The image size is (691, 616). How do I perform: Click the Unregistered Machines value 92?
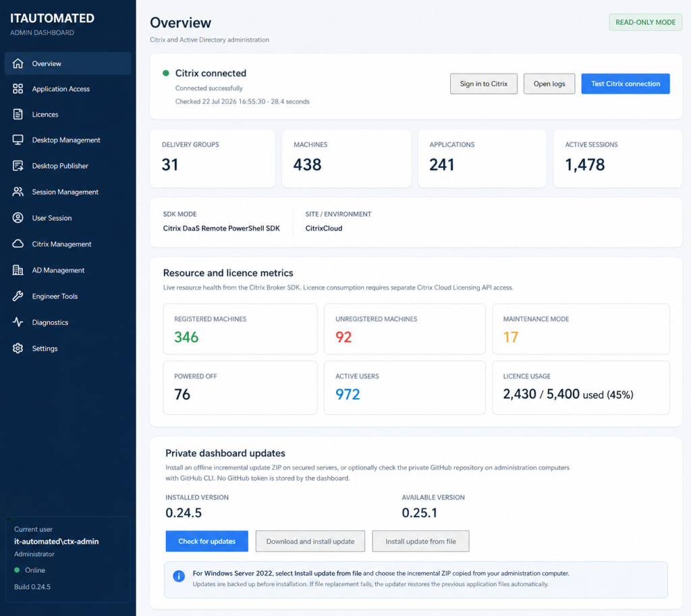coord(343,337)
